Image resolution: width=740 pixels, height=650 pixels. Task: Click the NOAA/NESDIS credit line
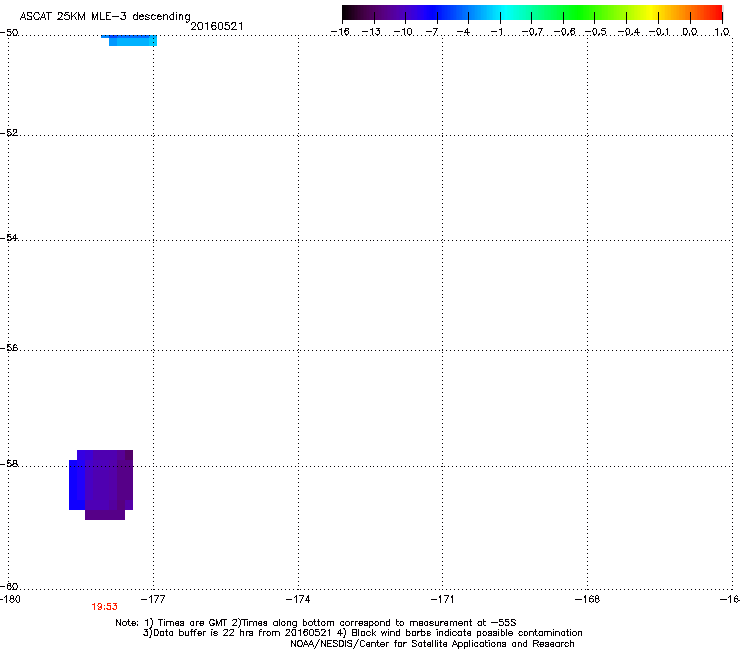coord(432,644)
